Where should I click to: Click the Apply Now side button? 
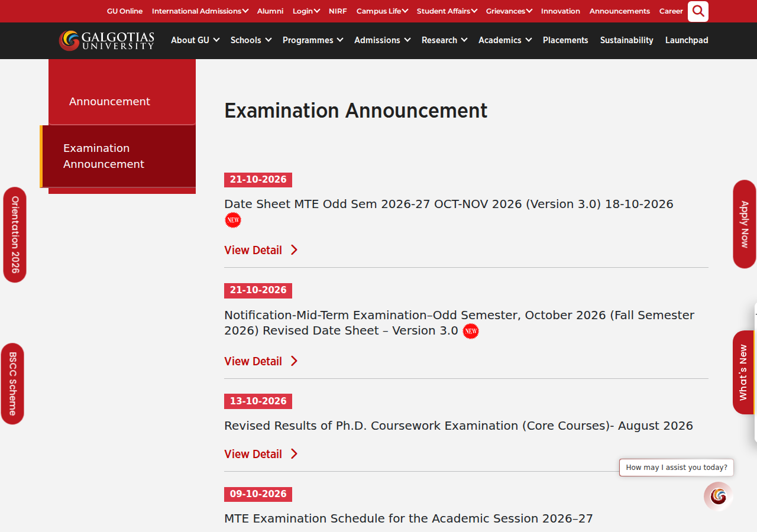745,224
